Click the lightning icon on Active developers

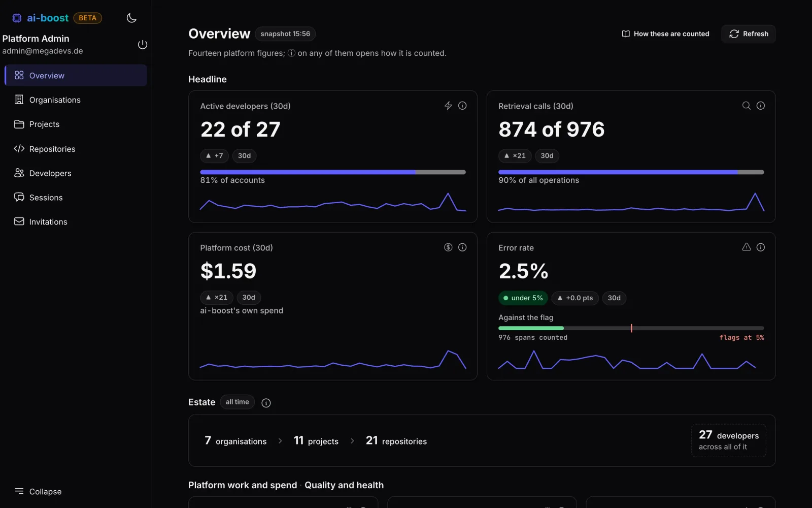click(448, 106)
